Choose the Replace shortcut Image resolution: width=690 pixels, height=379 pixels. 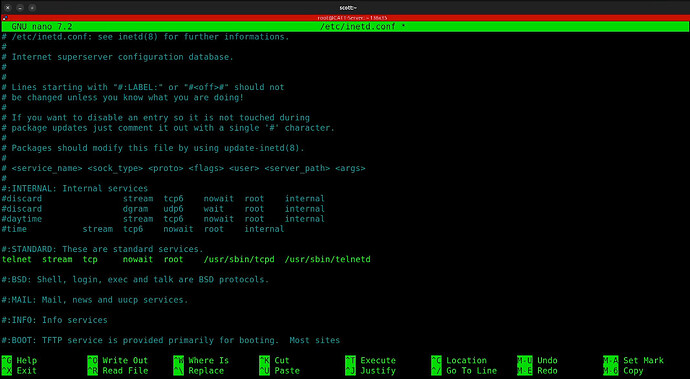201,371
